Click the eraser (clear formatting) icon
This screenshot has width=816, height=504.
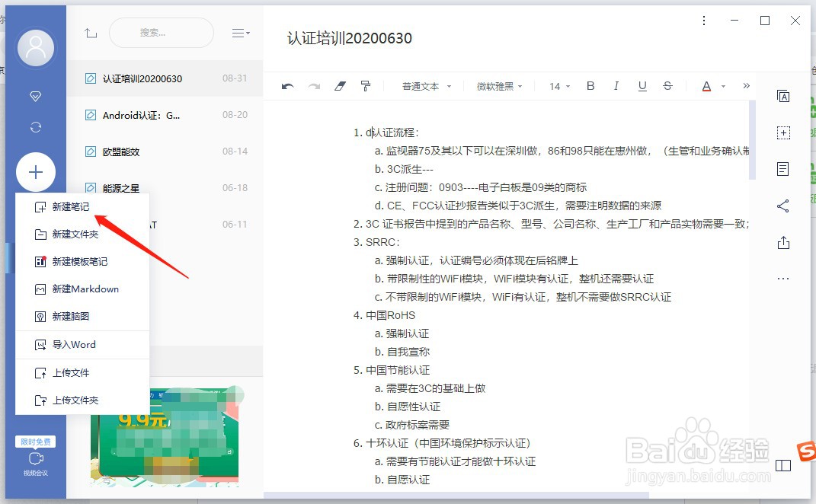339,86
